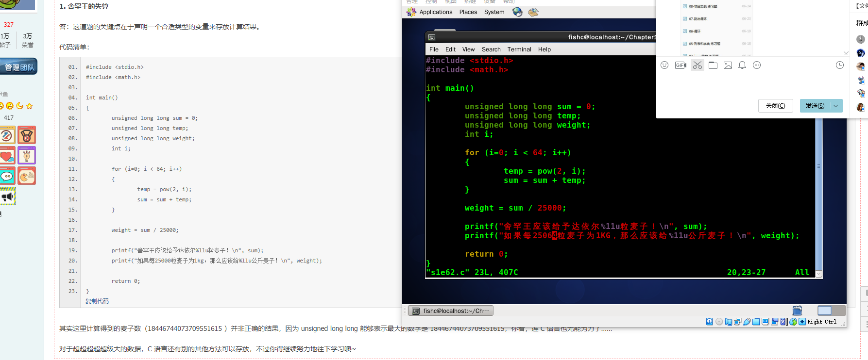Click the lightbulb badge in forum sidebar
This screenshot has height=360, width=868.
tap(27, 155)
